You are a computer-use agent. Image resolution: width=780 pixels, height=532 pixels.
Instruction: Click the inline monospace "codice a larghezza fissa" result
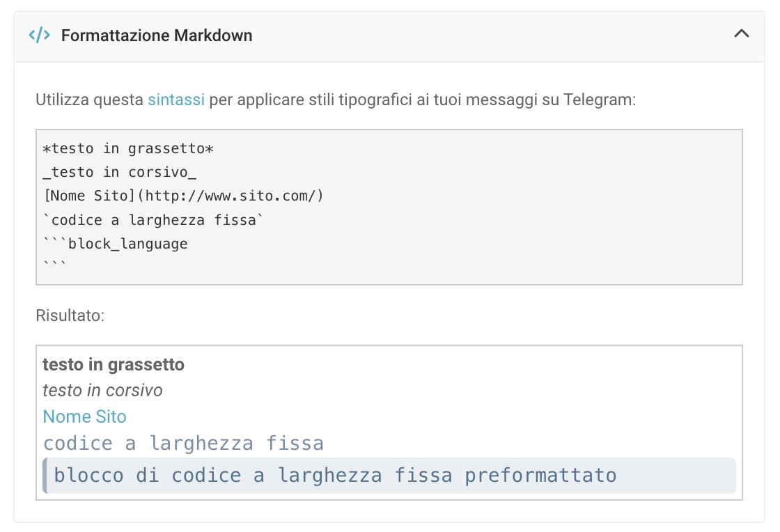point(183,444)
